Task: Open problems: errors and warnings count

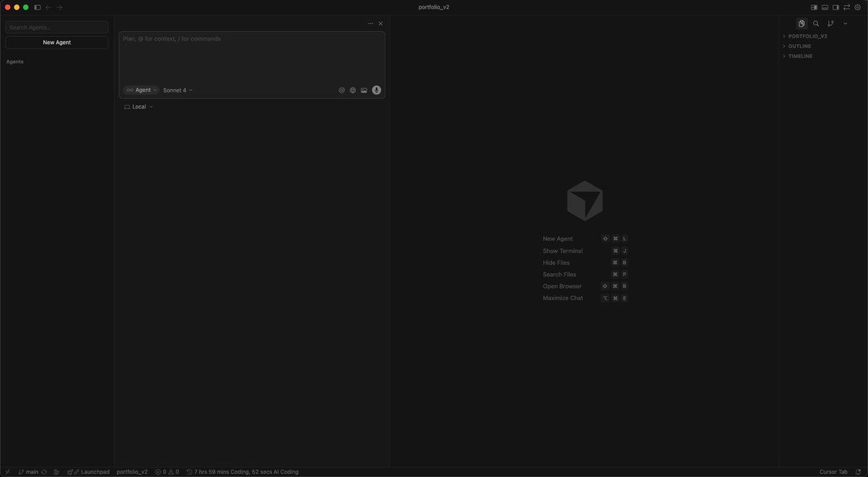Action: point(167,472)
